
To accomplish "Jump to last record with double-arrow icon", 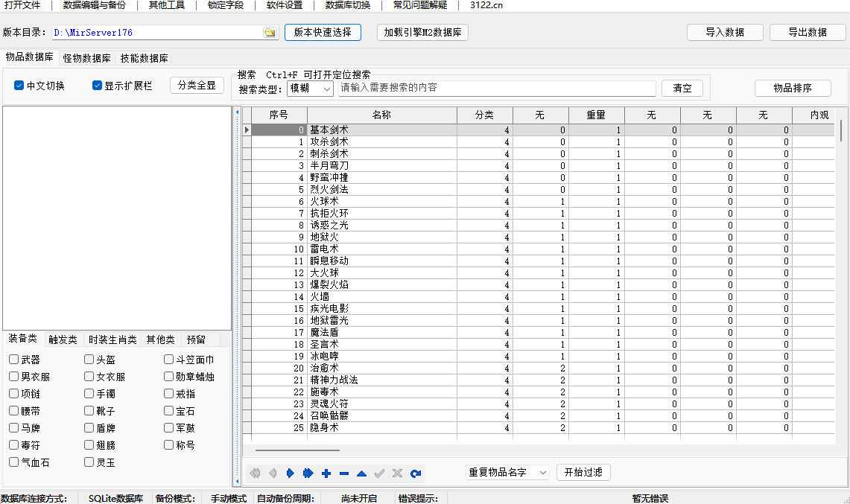I will (x=308, y=473).
